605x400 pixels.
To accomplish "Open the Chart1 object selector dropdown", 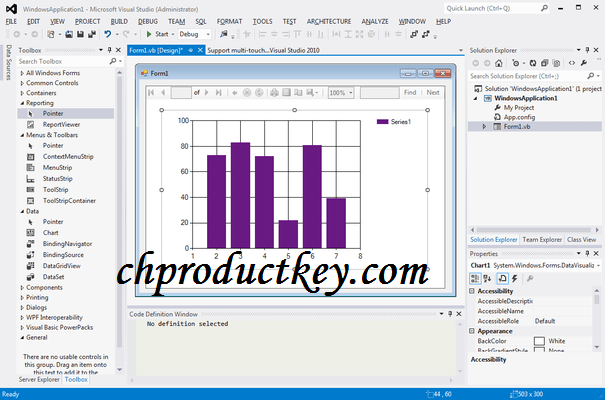I will tap(598, 265).
